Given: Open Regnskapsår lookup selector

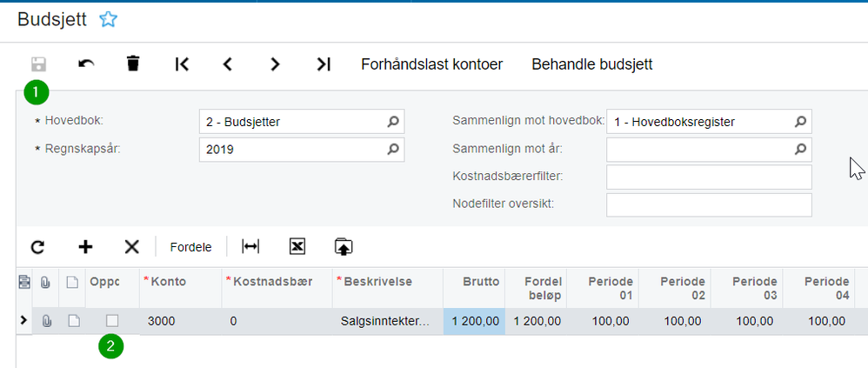Looking at the screenshot, I should 393,149.
